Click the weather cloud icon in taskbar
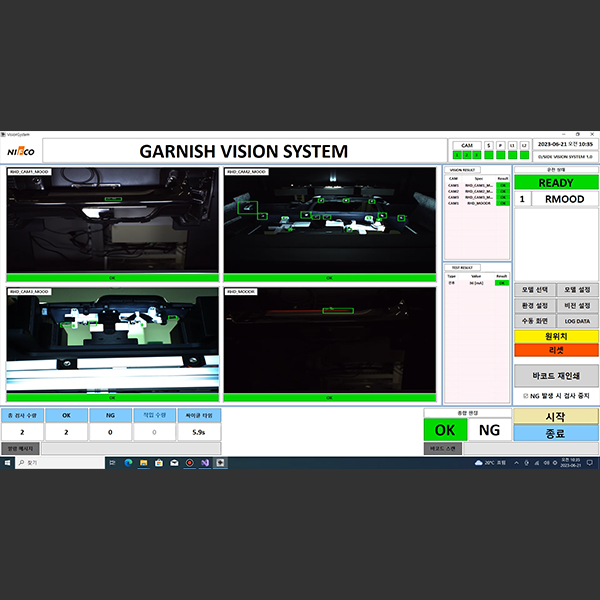The width and height of the screenshot is (600, 600). [x=477, y=463]
